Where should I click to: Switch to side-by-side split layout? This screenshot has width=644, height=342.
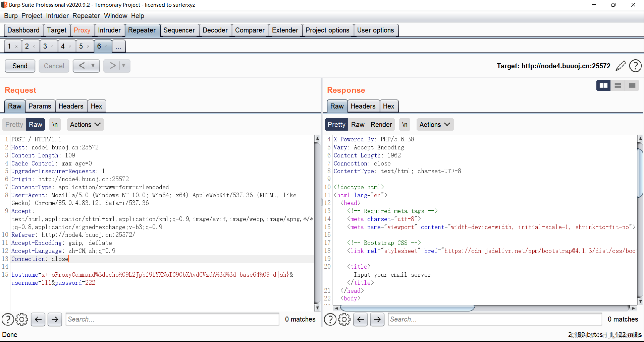(603, 85)
